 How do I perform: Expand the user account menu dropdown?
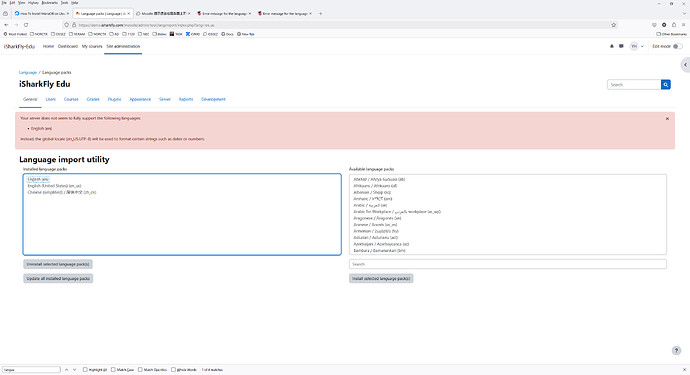(x=637, y=46)
